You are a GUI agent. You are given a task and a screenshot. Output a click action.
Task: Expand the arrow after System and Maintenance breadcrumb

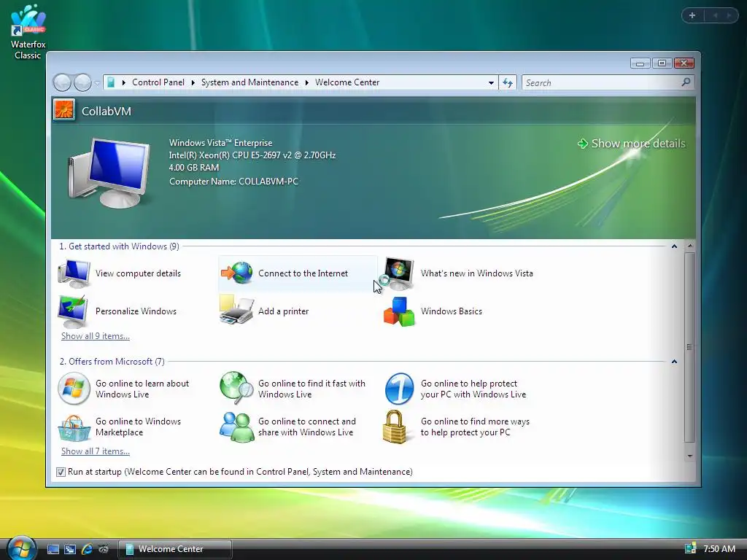pos(307,83)
